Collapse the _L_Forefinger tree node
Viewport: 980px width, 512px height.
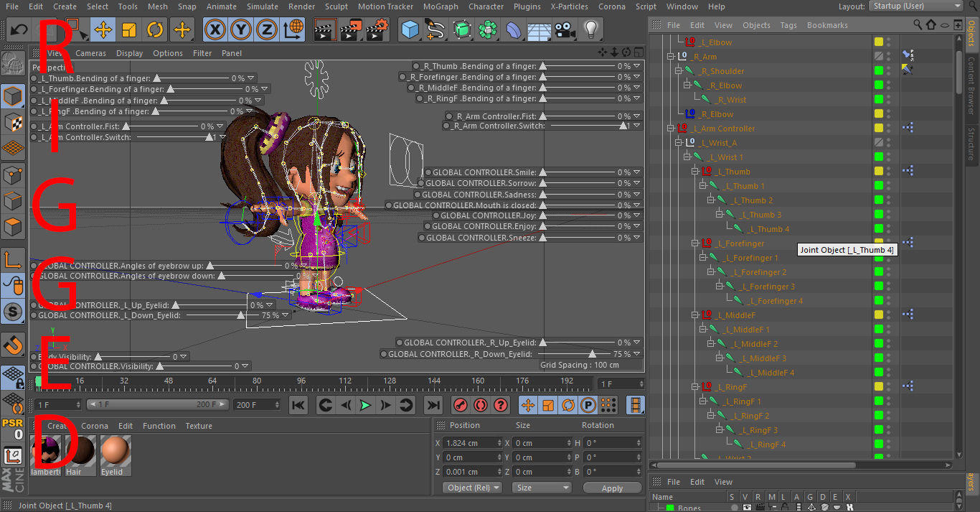pos(695,243)
